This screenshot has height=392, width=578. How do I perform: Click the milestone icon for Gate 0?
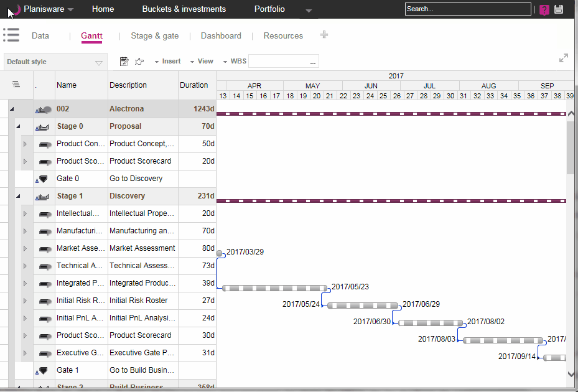42,179
